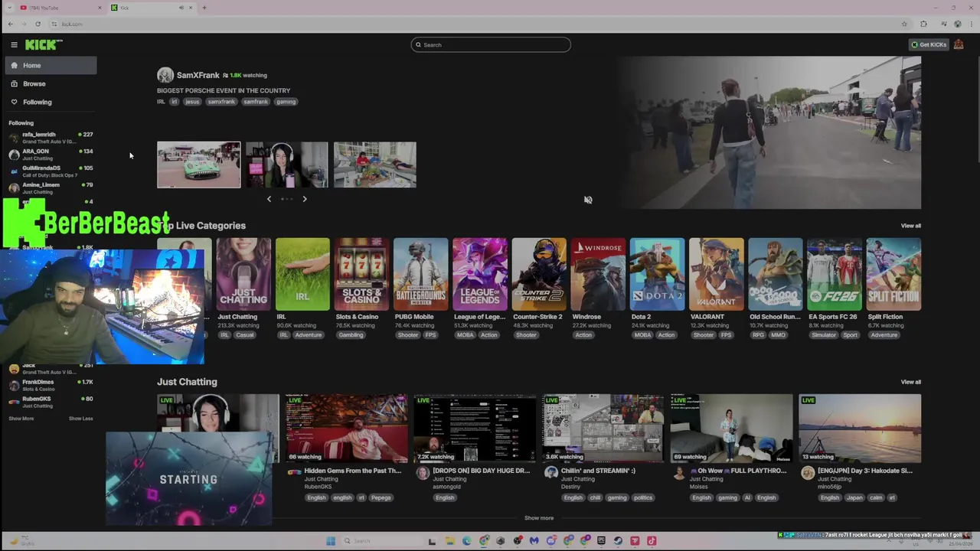
Task: View all Just Chatting streams
Action: point(910,382)
